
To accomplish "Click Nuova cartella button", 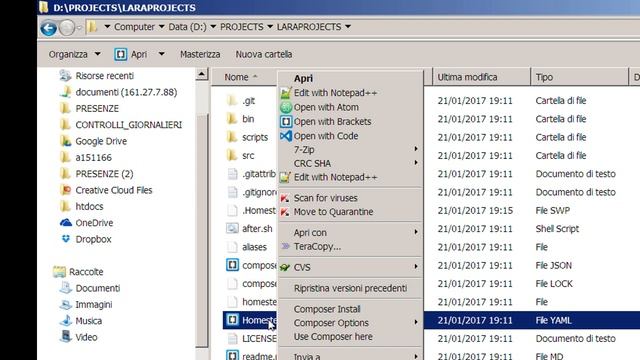I will click(264, 54).
